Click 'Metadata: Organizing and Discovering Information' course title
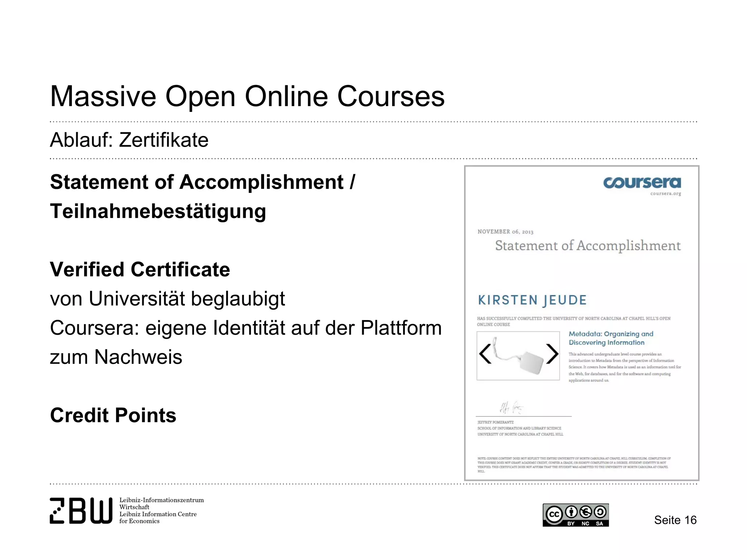Screen dimensions: 747x560 (611, 338)
